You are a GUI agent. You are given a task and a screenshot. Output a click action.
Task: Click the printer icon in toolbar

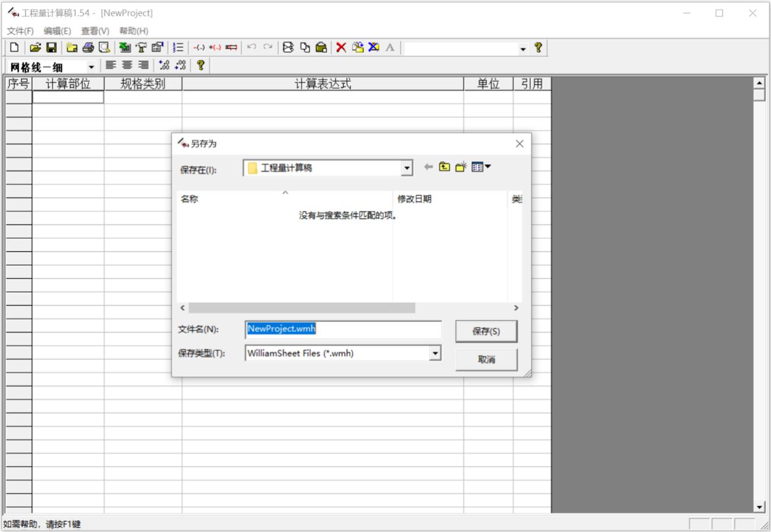click(88, 47)
